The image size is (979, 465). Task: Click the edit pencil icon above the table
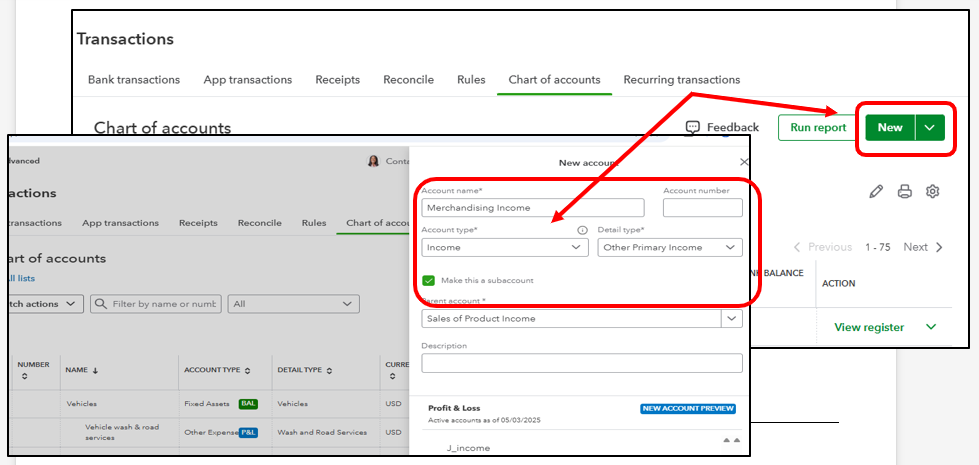point(876,192)
